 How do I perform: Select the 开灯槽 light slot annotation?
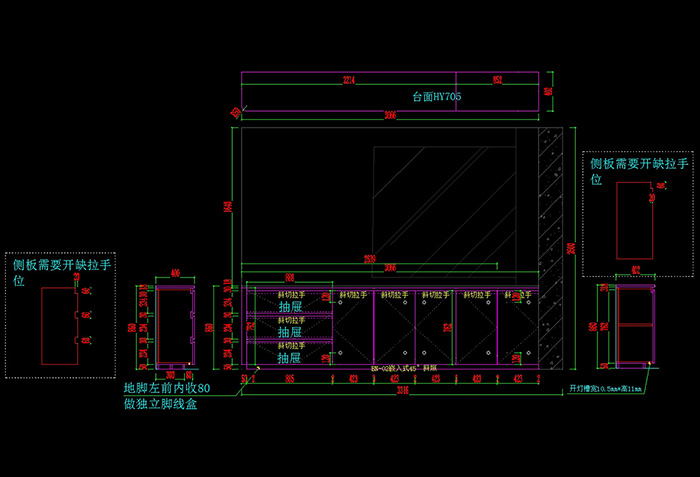[x=611, y=387]
